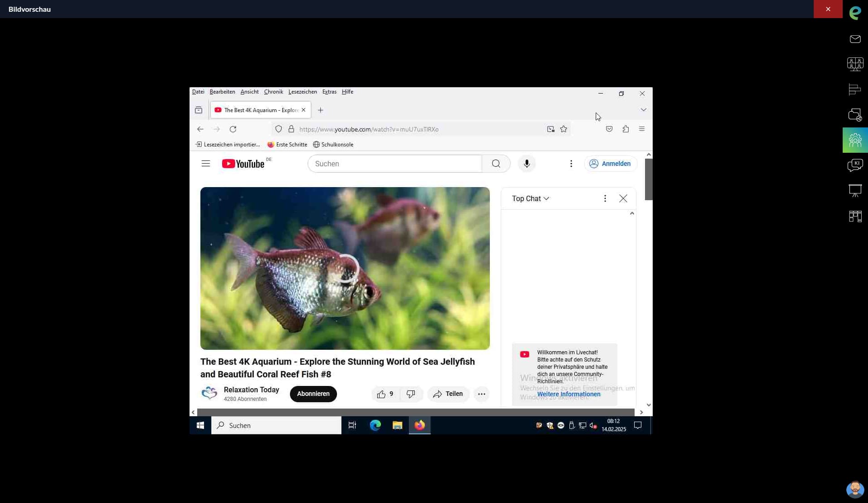Click the green e logo icon

(x=855, y=13)
